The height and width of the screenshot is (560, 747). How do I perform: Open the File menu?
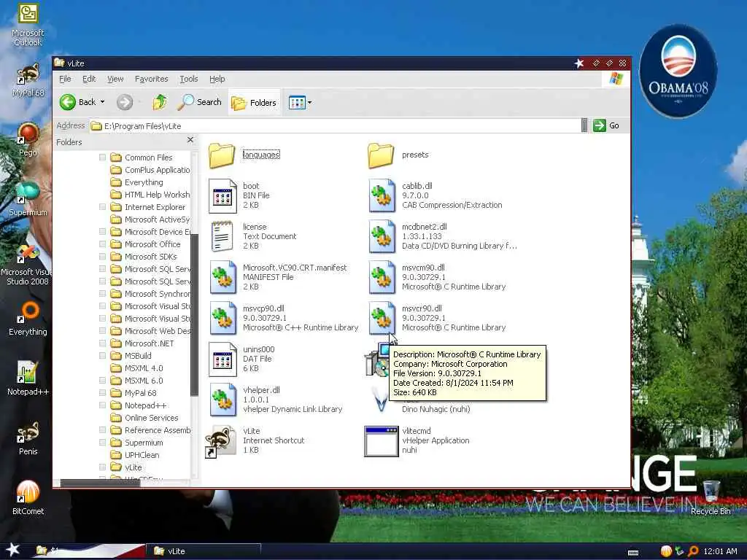pyautogui.click(x=65, y=79)
